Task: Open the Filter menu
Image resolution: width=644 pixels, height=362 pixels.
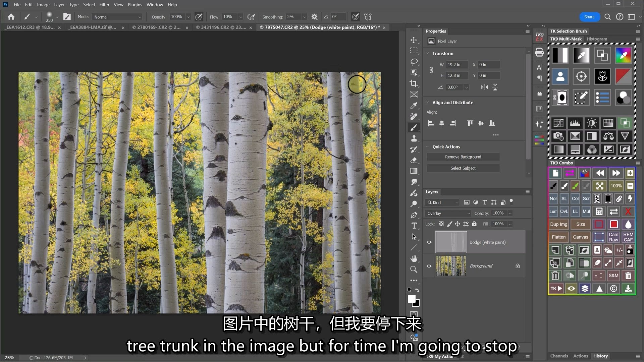Action: (x=104, y=5)
